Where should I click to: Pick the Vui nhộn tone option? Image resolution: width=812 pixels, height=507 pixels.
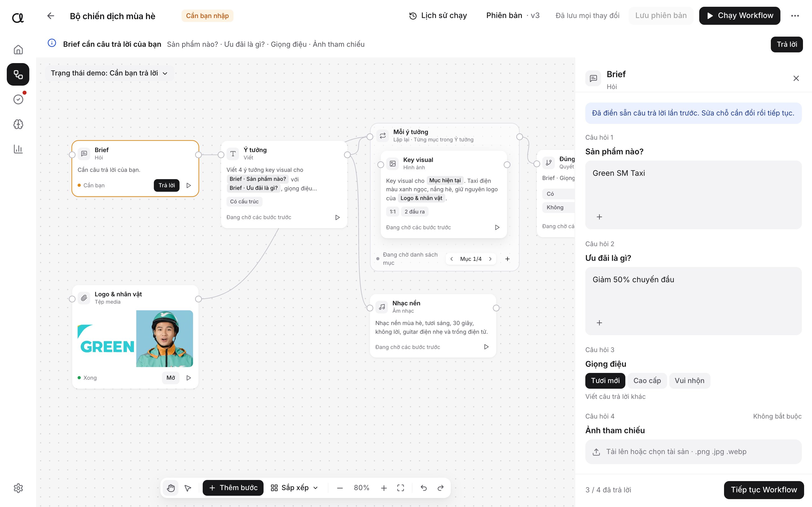click(690, 381)
